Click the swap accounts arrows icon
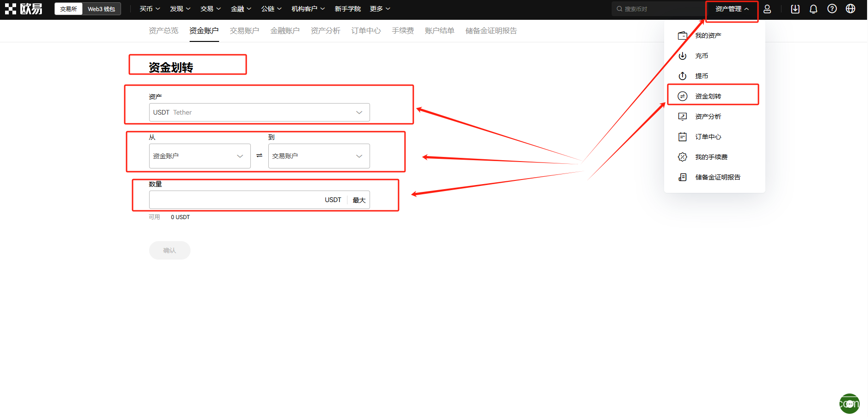The height and width of the screenshot is (417, 868). [x=260, y=156]
